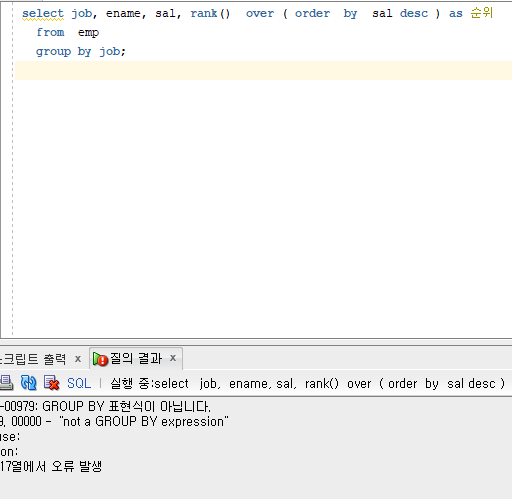The width and height of the screenshot is (512, 499).
Task: Click the refresh query result icon
Action: point(28,383)
